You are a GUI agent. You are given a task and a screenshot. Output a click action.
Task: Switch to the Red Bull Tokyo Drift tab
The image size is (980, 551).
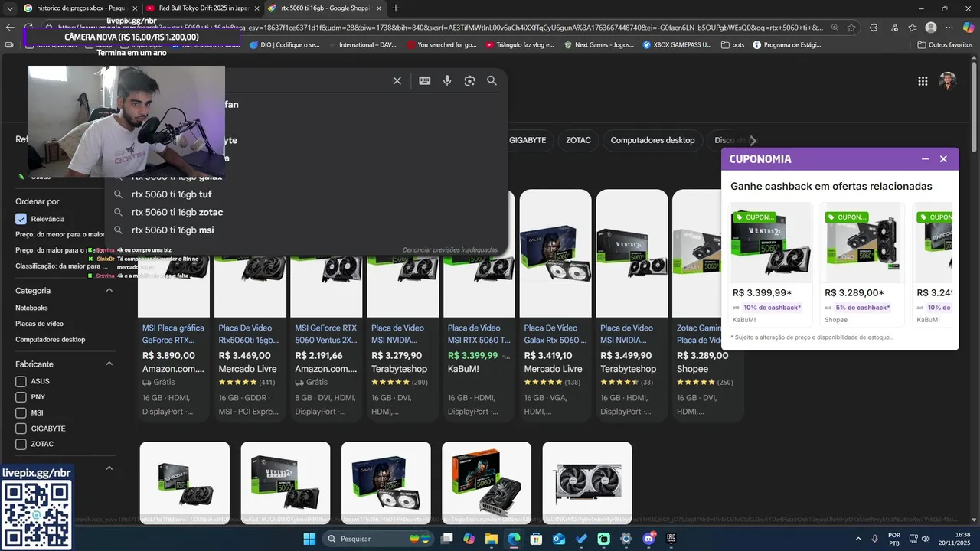pyautogui.click(x=203, y=8)
